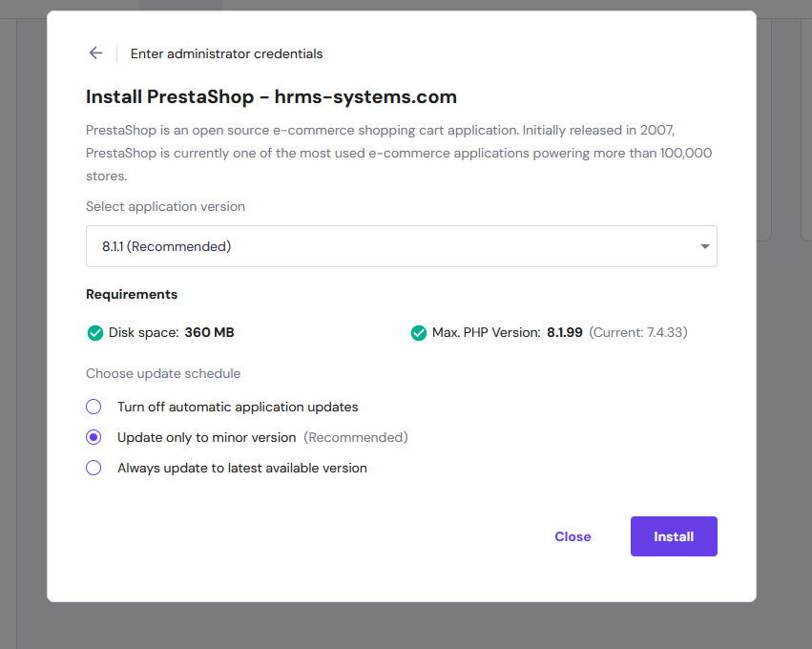Click the Select application version label
This screenshot has height=649, width=812.
pyautogui.click(x=165, y=206)
